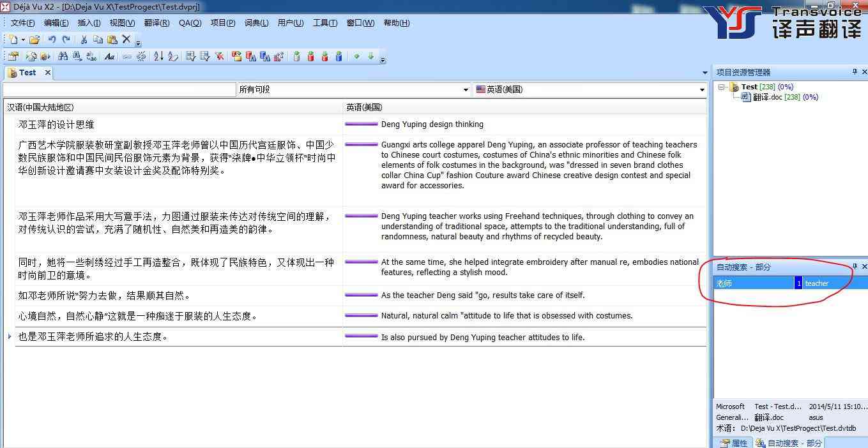This screenshot has height=448, width=868.
Task: Open the QA(Q) menu
Action: (x=190, y=23)
